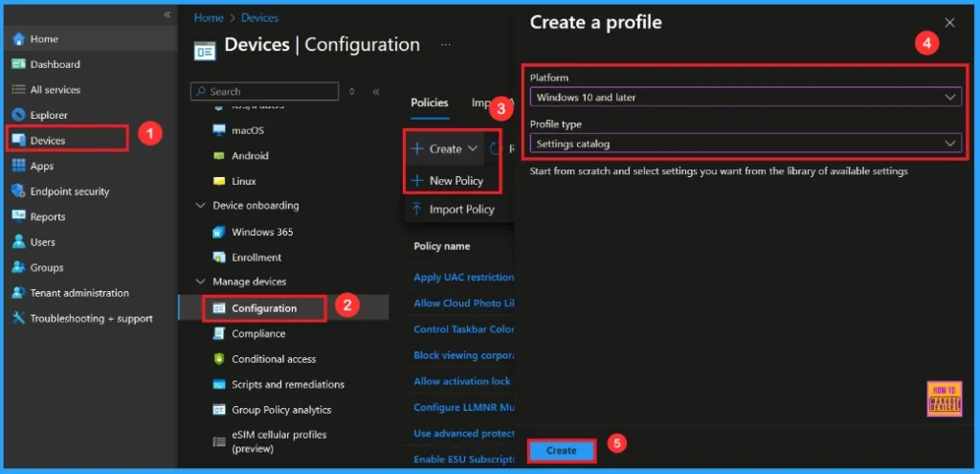Open the Apps grid icon
Viewport: 980px width, 474px height.
(x=19, y=166)
